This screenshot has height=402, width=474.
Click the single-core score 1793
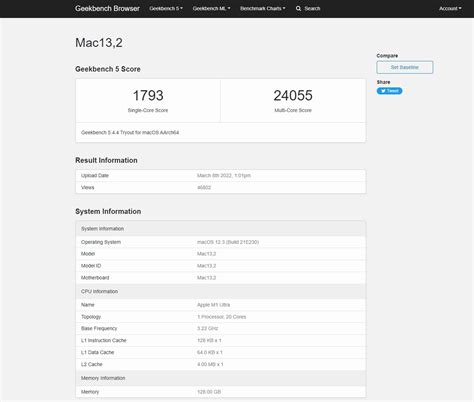pos(148,96)
